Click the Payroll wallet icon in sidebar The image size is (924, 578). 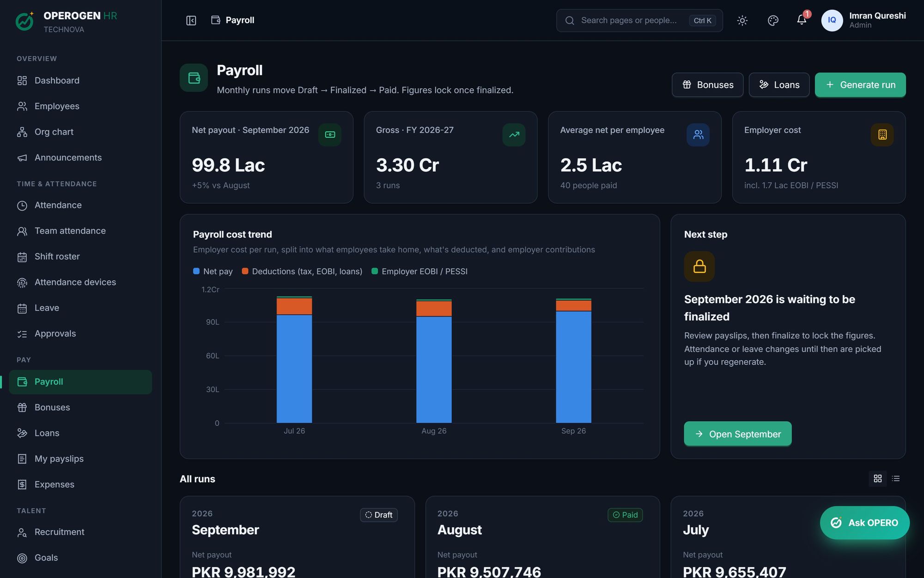pyautogui.click(x=22, y=382)
